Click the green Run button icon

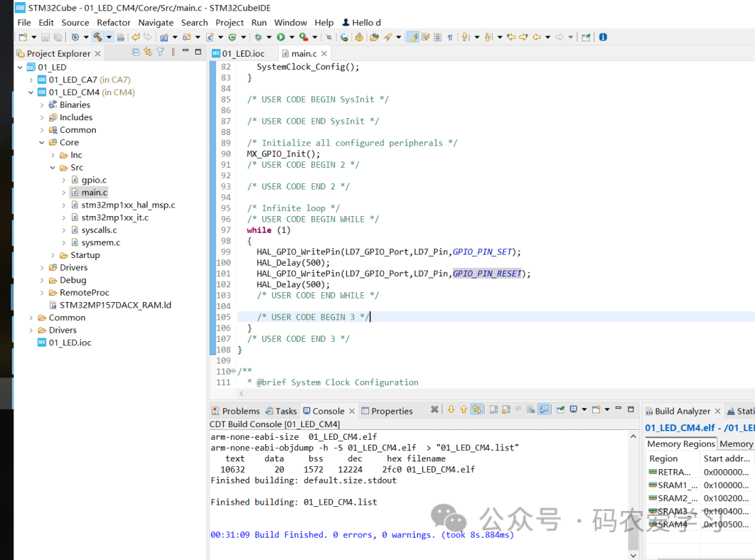281,37
